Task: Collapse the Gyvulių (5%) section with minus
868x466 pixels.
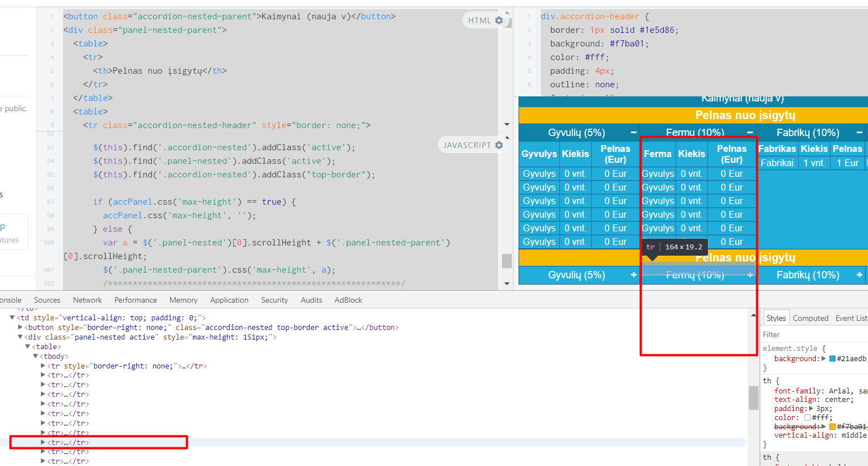Action: pyautogui.click(x=634, y=132)
